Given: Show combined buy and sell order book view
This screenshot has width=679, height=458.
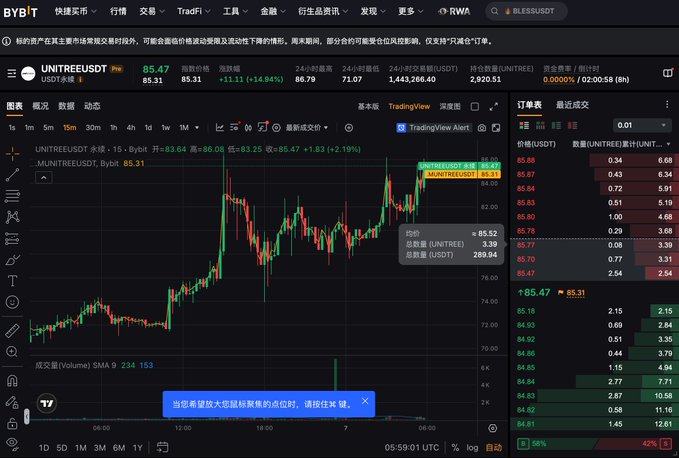Looking at the screenshot, I should point(524,126).
